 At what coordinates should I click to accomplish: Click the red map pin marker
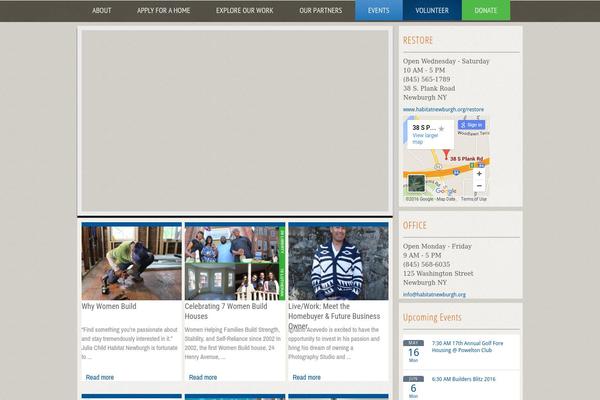pos(446,155)
